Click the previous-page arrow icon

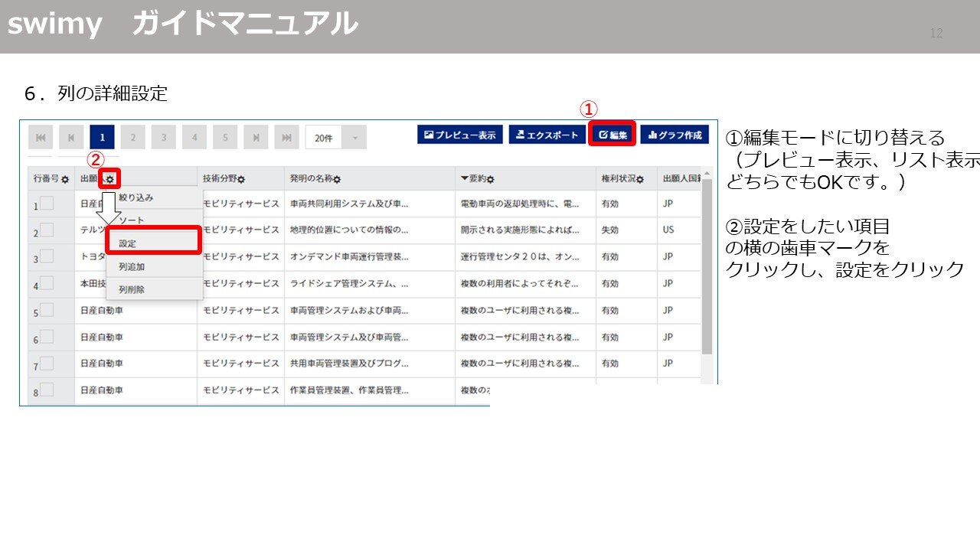click(x=70, y=137)
